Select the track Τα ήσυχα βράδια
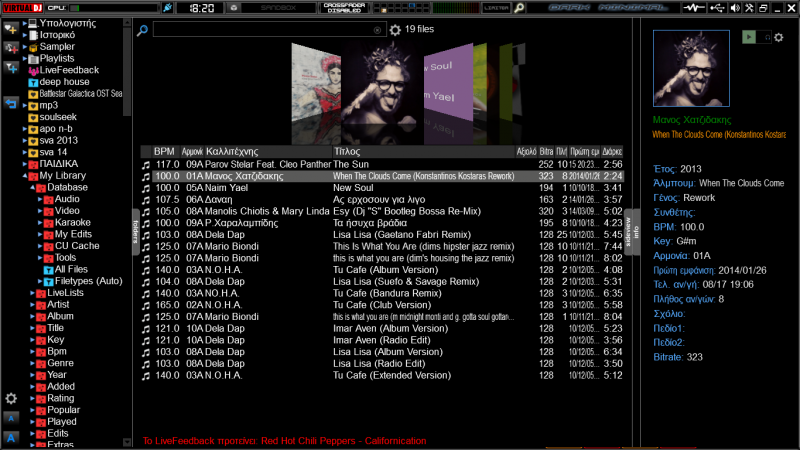The image size is (800, 450). (x=382, y=223)
